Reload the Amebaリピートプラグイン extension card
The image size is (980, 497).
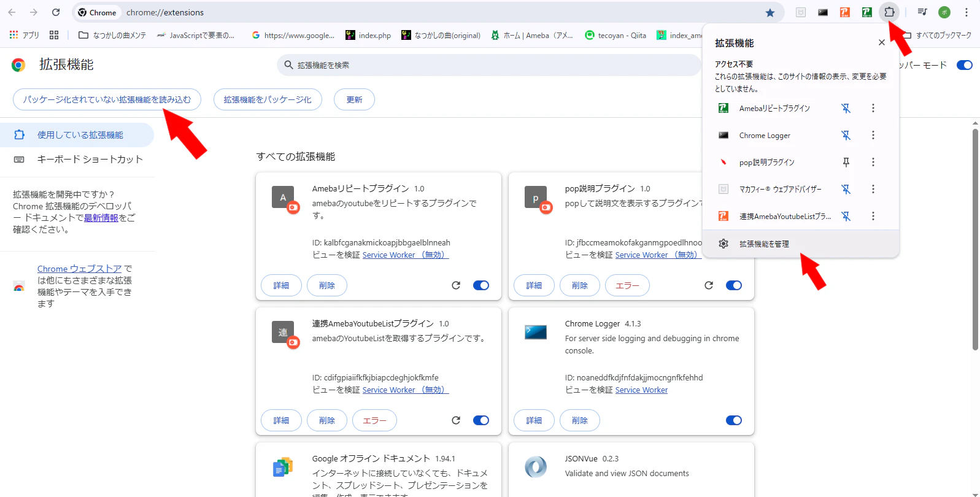coord(456,285)
